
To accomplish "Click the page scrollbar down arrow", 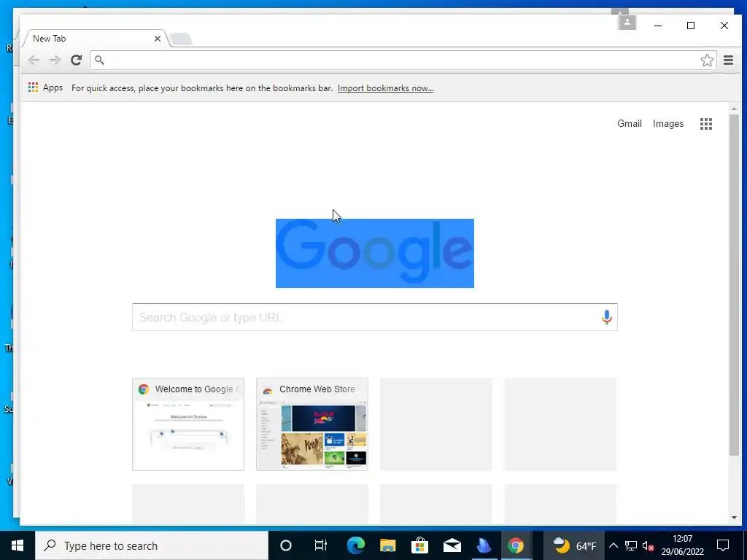I will tap(734, 518).
